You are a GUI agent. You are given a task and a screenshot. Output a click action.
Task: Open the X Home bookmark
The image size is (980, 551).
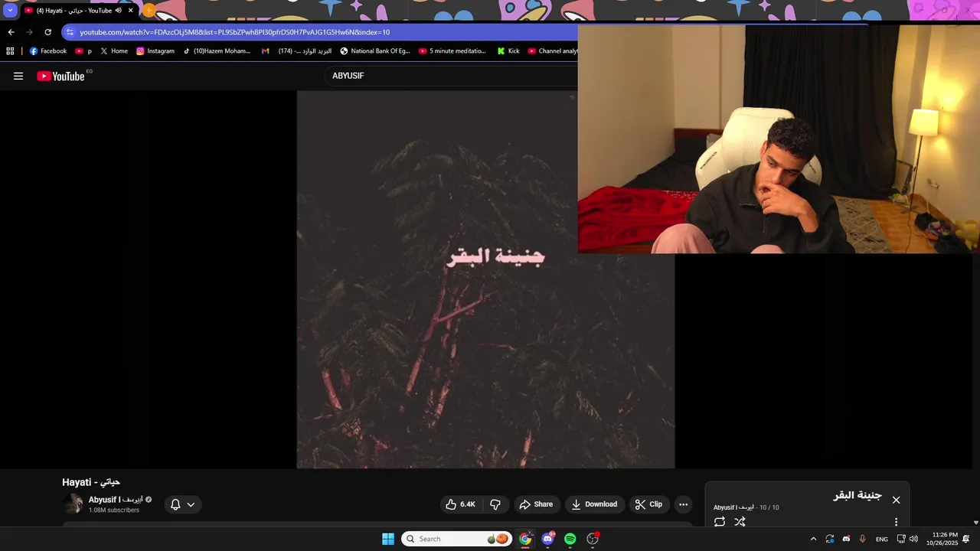point(114,51)
